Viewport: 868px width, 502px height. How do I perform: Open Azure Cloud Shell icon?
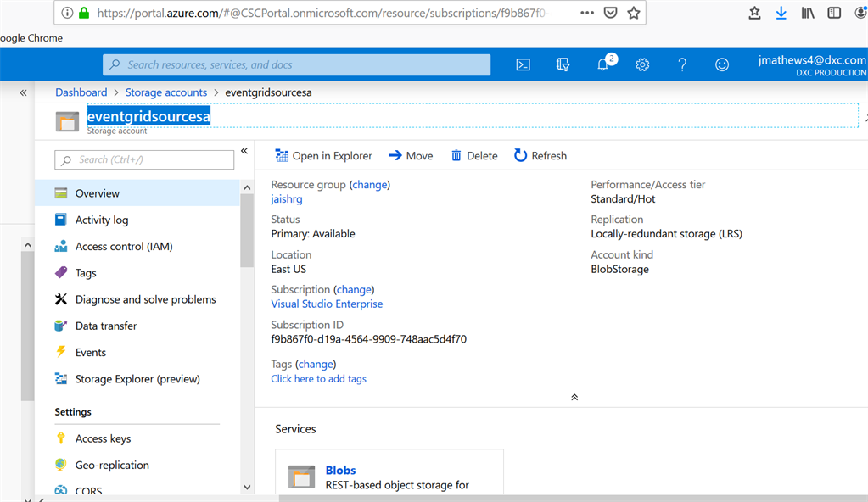(524, 64)
